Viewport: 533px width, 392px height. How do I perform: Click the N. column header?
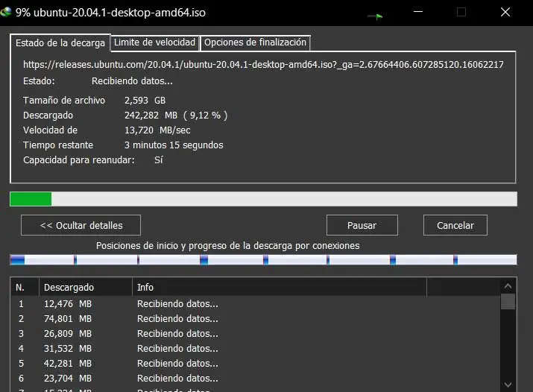click(x=25, y=288)
